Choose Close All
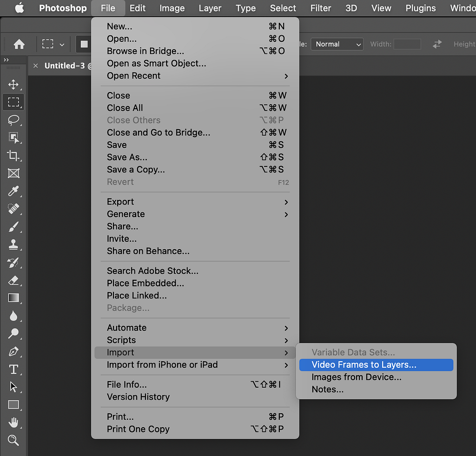Screen dimensions: 476x456 pos(195,108)
